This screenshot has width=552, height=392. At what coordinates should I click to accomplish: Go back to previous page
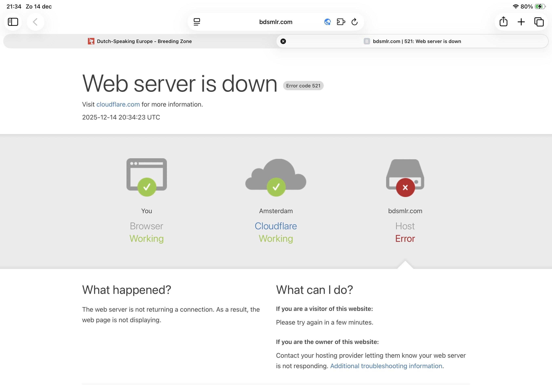pyautogui.click(x=35, y=22)
